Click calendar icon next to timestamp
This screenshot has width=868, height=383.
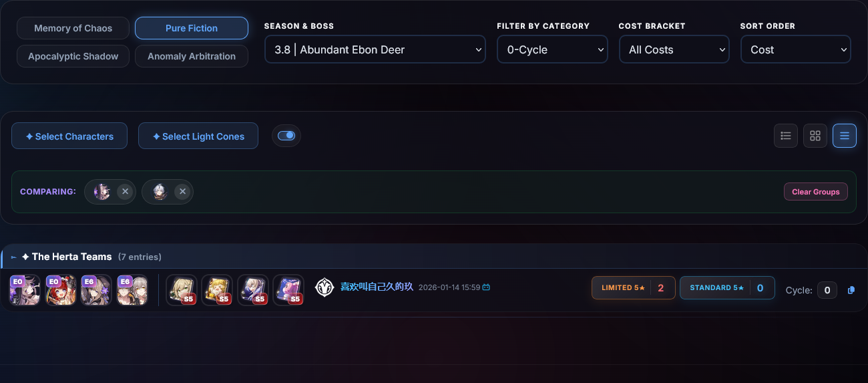coord(486,287)
